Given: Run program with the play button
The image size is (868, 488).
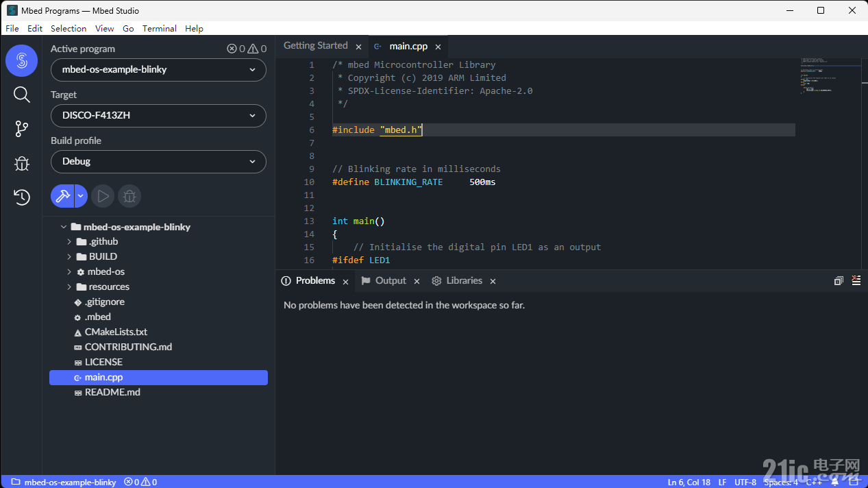Looking at the screenshot, I should [103, 196].
